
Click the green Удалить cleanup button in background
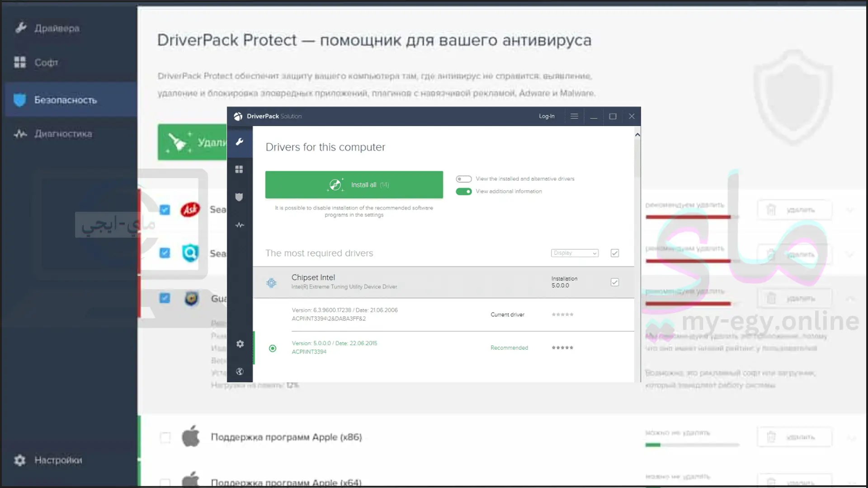[x=192, y=142]
